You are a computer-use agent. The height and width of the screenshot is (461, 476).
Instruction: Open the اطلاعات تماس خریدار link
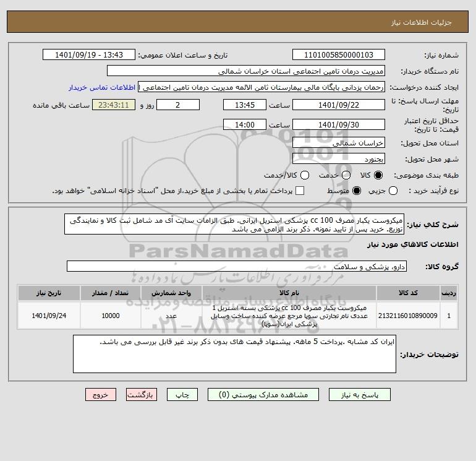pos(102,87)
